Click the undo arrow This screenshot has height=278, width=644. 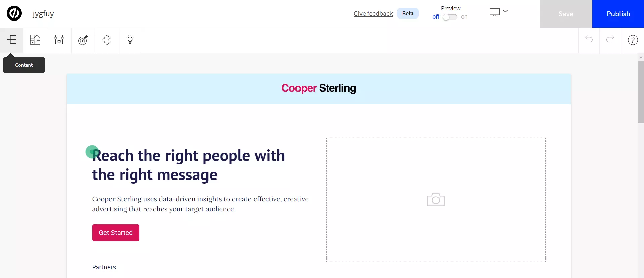[x=589, y=39]
